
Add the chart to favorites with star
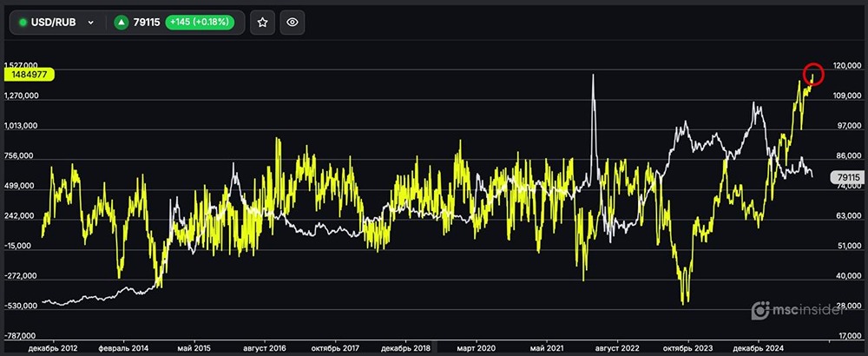(x=262, y=23)
